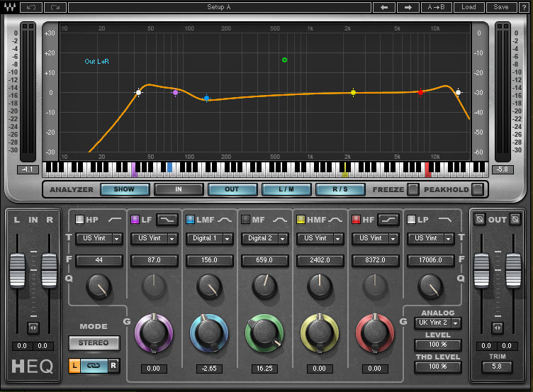Select the LP filter shape icon
533x392 pixels.
tap(445, 220)
